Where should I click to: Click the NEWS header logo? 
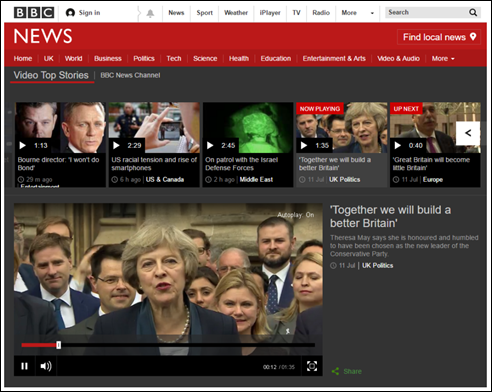click(43, 36)
